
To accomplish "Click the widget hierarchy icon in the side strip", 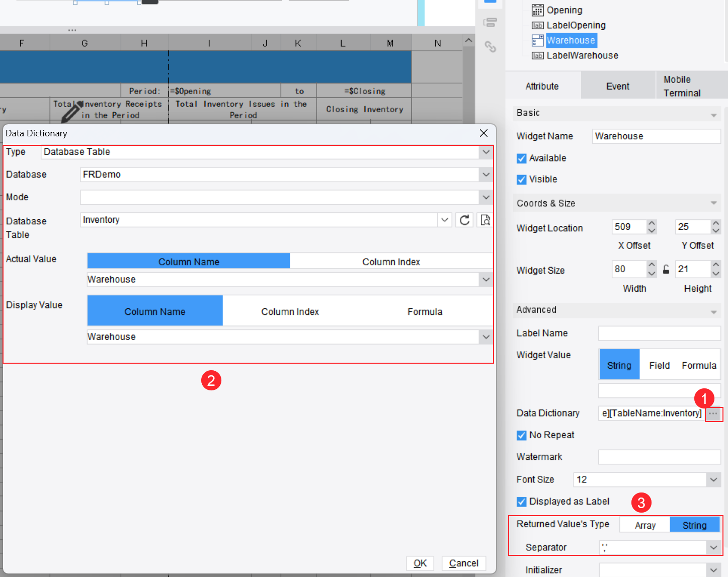I will 490,23.
